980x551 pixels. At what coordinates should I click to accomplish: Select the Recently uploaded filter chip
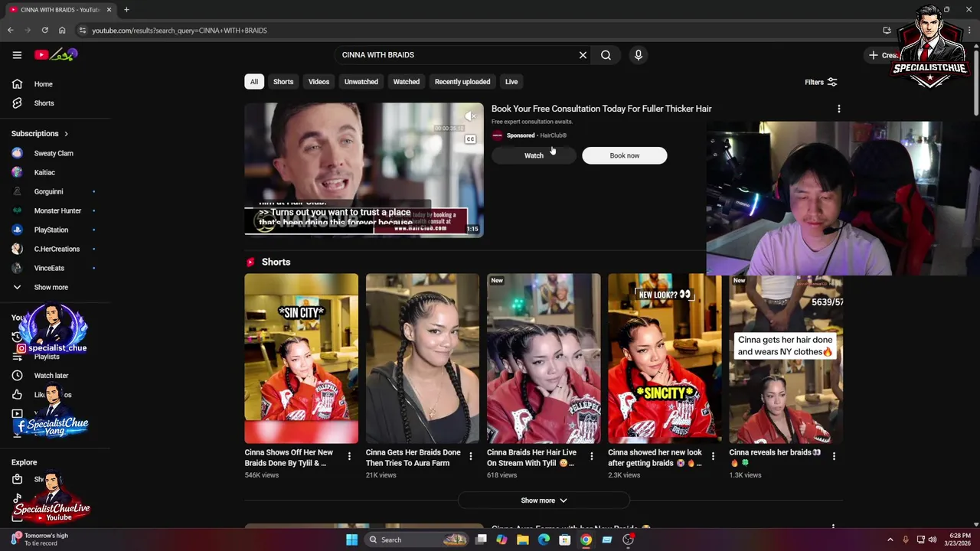(462, 82)
